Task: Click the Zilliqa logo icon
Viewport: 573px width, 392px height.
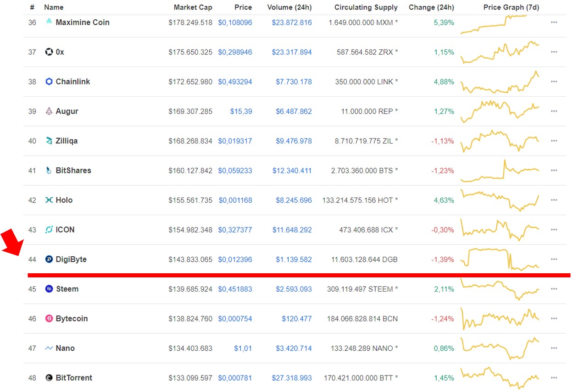Action: click(x=49, y=141)
